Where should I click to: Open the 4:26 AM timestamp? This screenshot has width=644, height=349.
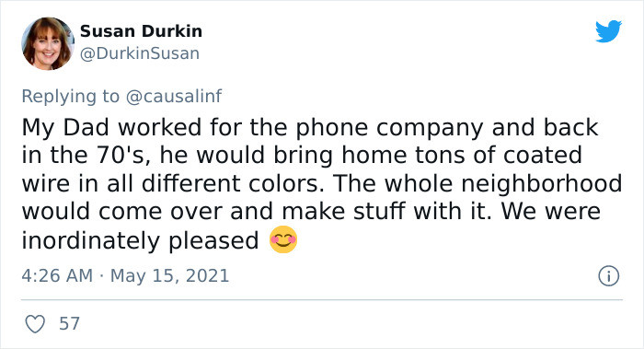pyautogui.click(x=57, y=276)
